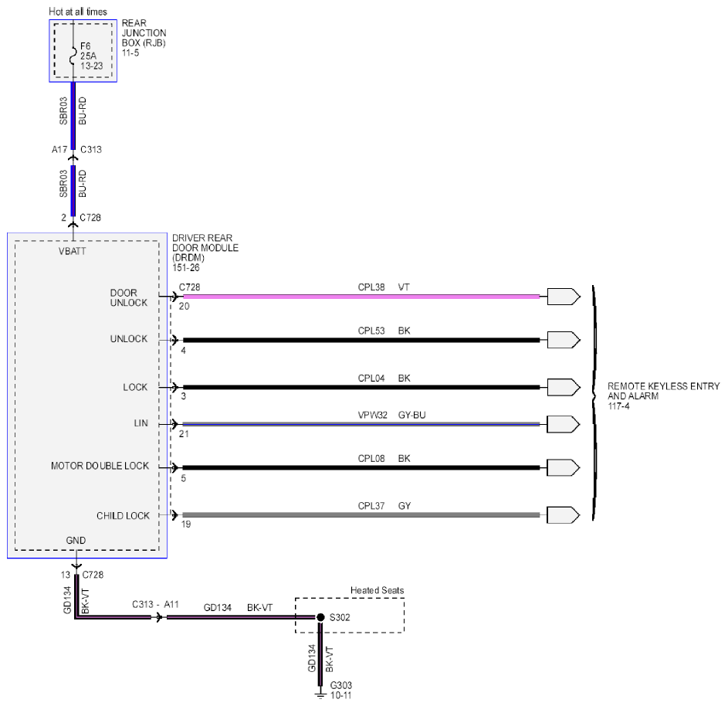This screenshot has height=706, width=728.
Task: Select the "S302" splice label
Action: pos(340,617)
